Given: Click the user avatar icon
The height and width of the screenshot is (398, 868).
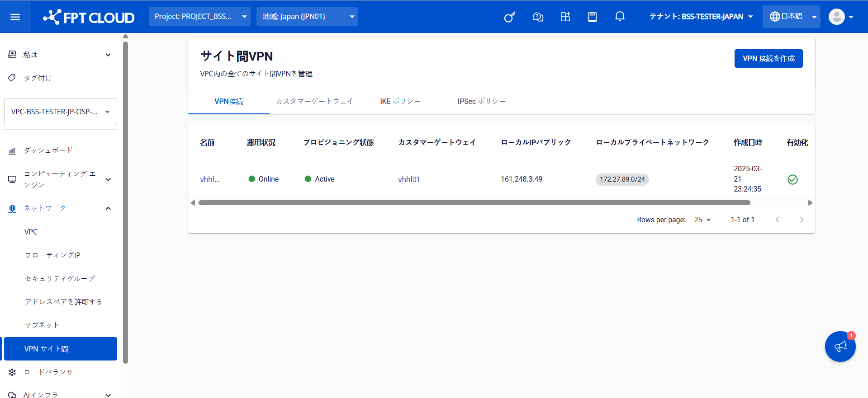Looking at the screenshot, I should point(836,17).
